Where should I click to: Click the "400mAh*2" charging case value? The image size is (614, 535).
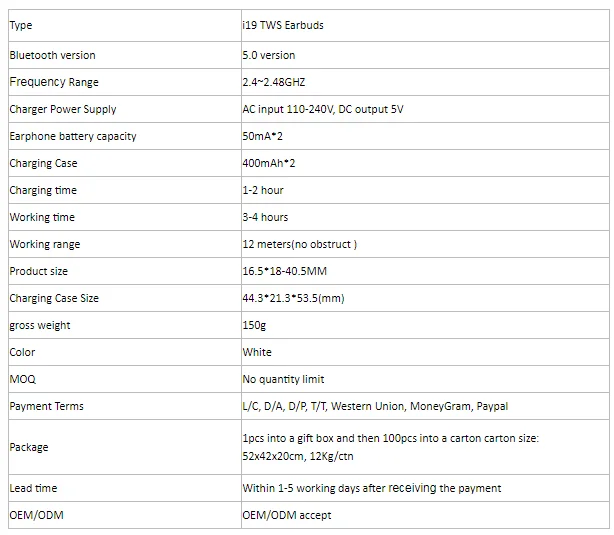click(270, 163)
